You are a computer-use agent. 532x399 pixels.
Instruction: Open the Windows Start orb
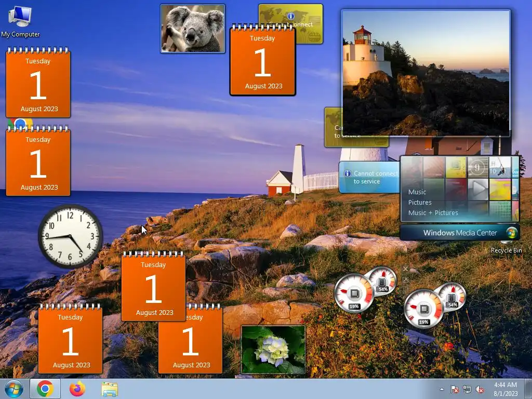click(x=14, y=389)
